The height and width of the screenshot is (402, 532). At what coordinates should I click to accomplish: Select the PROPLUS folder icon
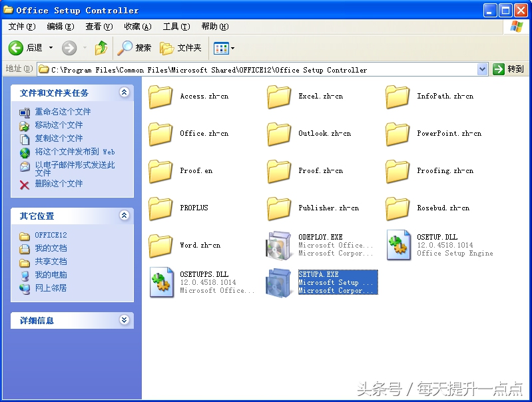[x=160, y=208]
